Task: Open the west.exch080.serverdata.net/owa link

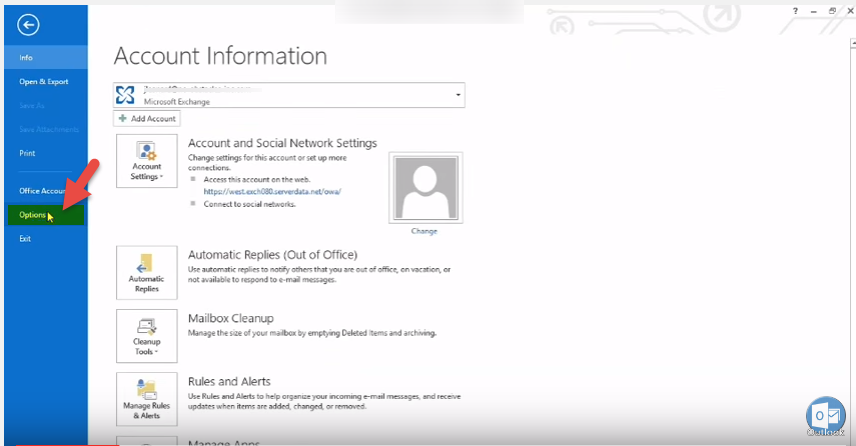Action: coord(272,192)
